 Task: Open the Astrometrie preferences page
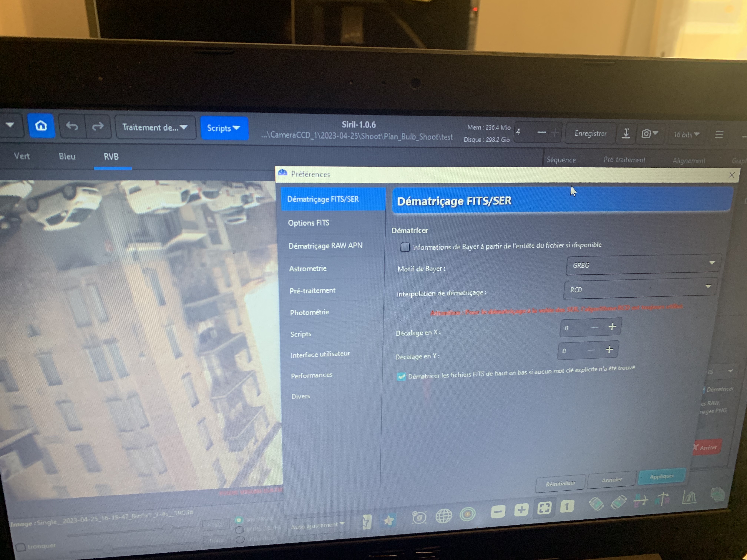tap(333, 268)
